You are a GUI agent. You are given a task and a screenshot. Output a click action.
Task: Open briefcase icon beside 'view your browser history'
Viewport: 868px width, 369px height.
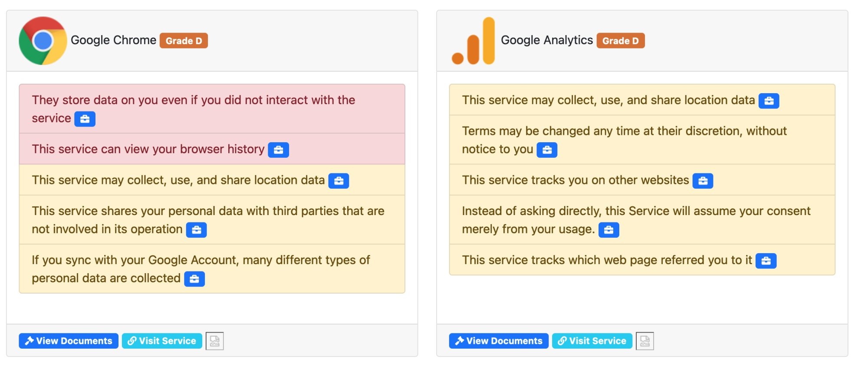point(278,150)
